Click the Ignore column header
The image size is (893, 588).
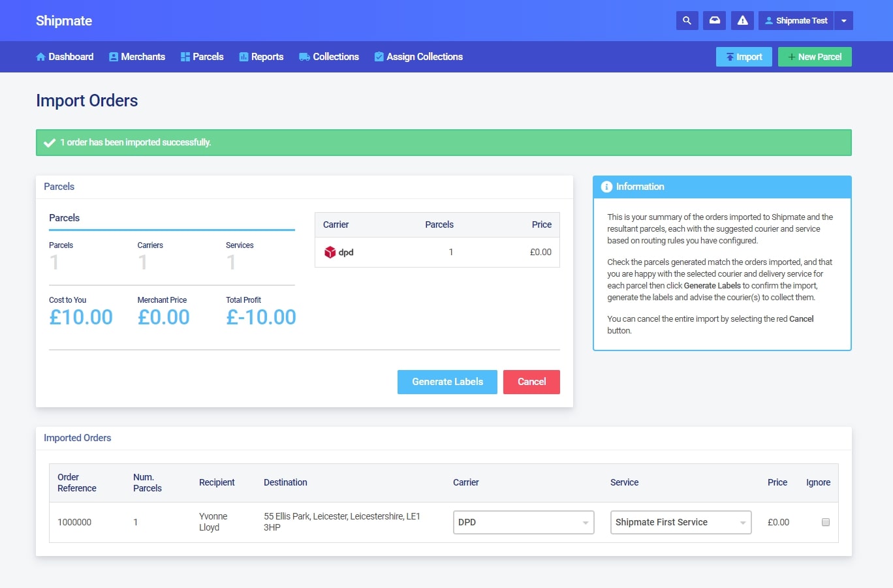click(x=818, y=482)
